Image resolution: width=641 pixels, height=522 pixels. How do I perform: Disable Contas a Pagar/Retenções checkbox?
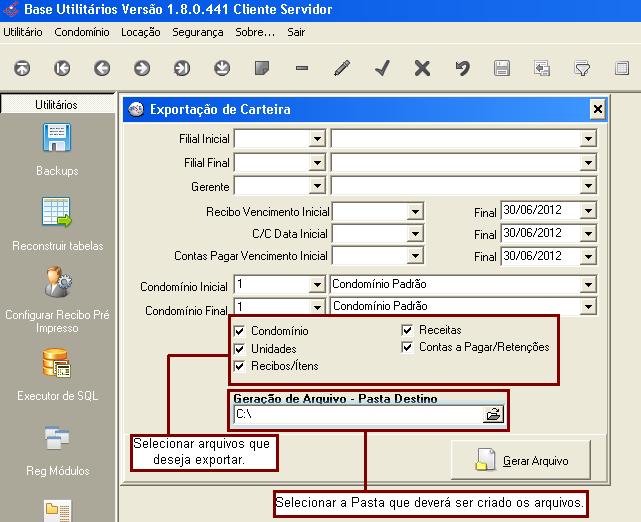(407, 348)
